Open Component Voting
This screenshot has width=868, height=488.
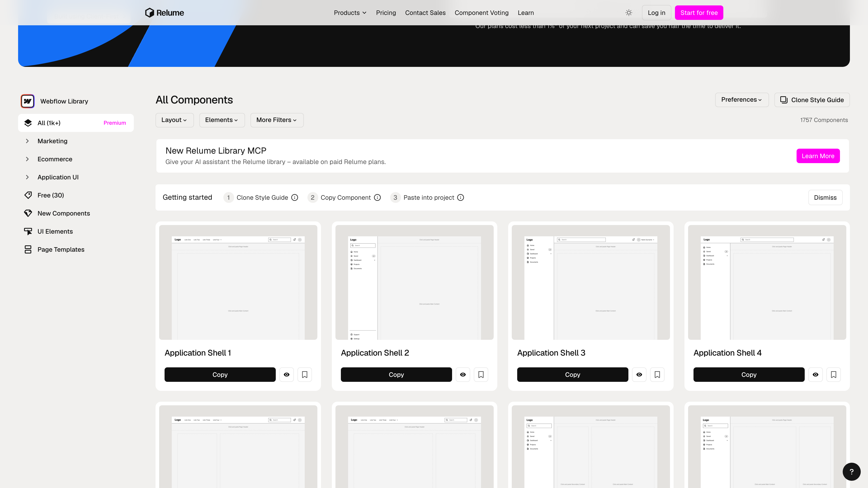click(x=481, y=13)
